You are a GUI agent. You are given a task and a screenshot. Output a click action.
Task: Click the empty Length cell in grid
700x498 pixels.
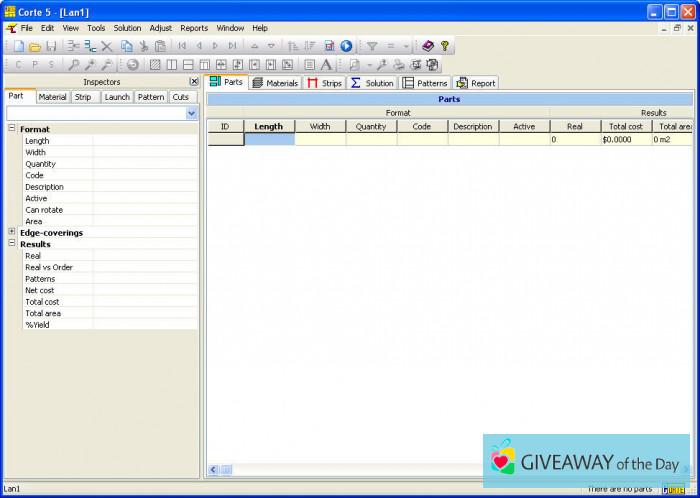point(269,140)
